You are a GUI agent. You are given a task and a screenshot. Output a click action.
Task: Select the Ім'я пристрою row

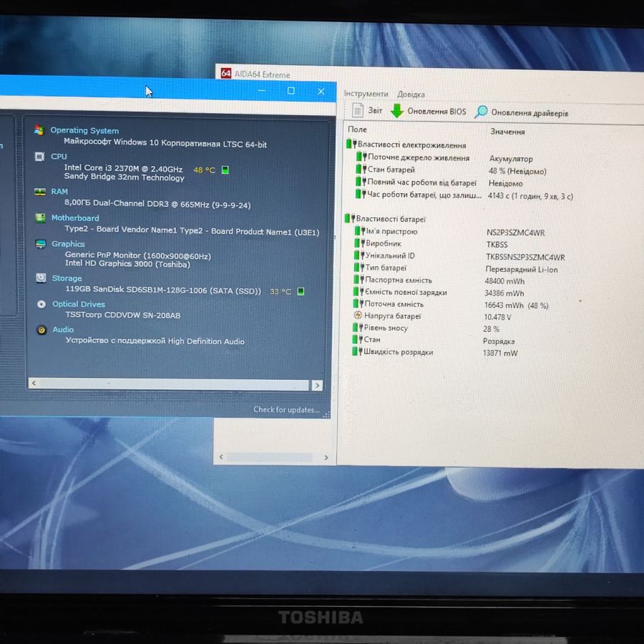tap(449, 232)
